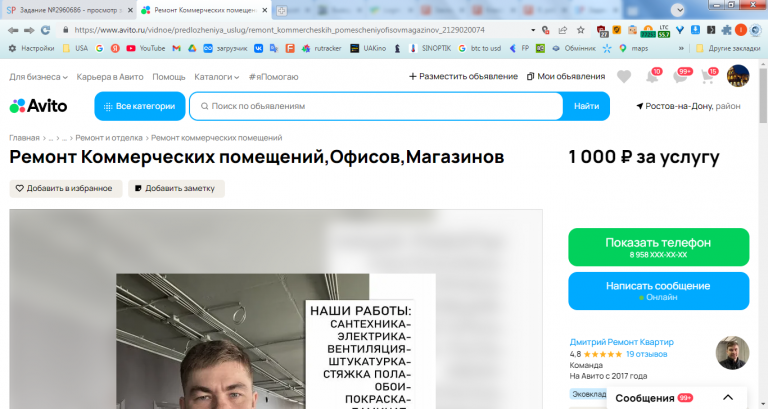The height and width of the screenshot is (409, 768).
Task: Open the USA bookmarks folder
Action: click(75, 48)
